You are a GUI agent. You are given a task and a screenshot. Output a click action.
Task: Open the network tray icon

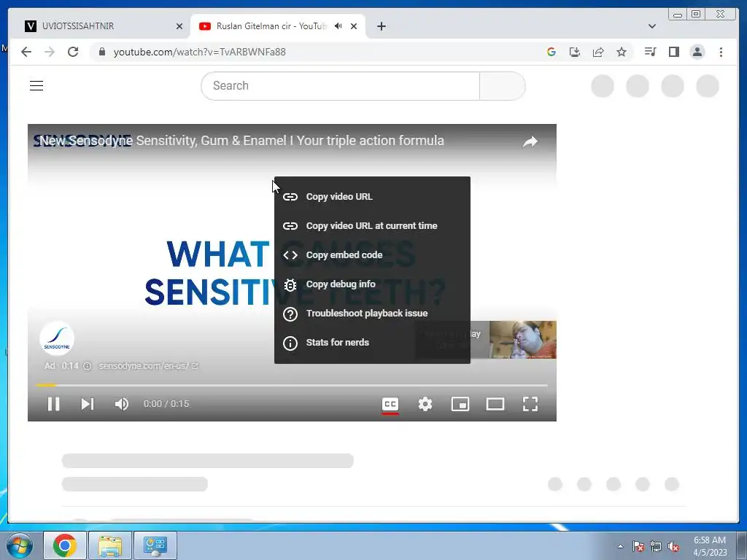[x=656, y=546]
